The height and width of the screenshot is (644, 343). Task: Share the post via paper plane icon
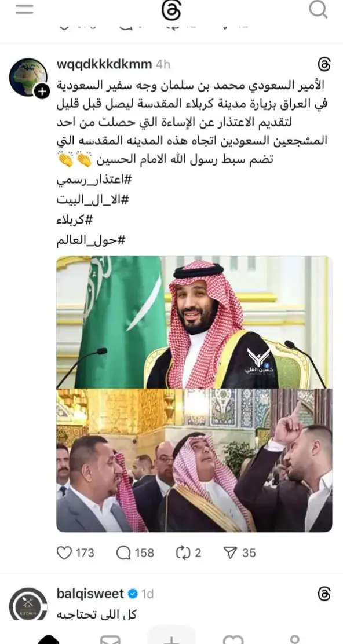click(231, 553)
